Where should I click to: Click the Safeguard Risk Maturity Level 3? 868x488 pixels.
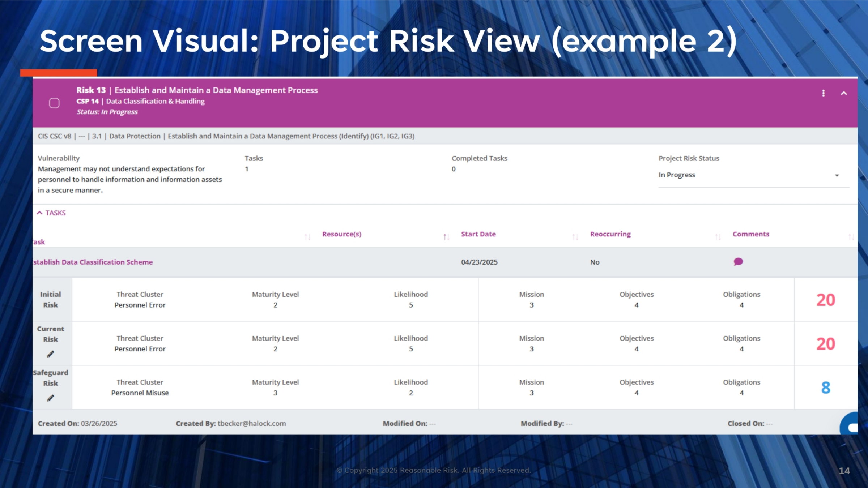(x=275, y=393)
